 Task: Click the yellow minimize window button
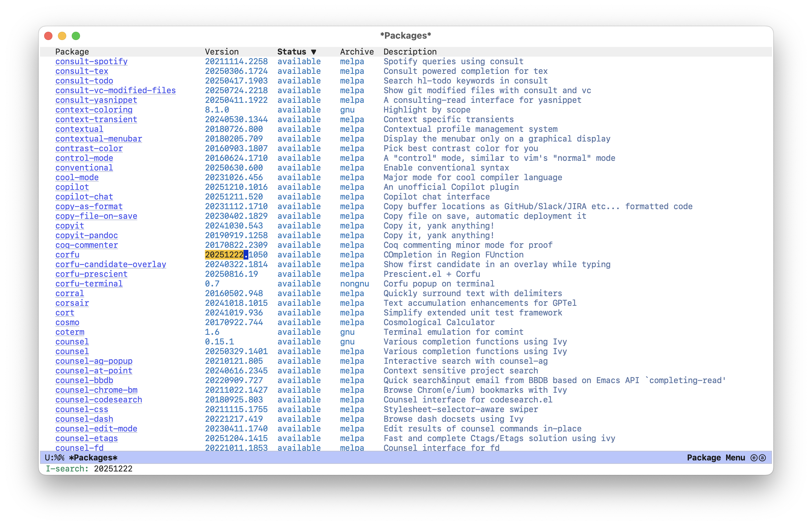point(62,36)
